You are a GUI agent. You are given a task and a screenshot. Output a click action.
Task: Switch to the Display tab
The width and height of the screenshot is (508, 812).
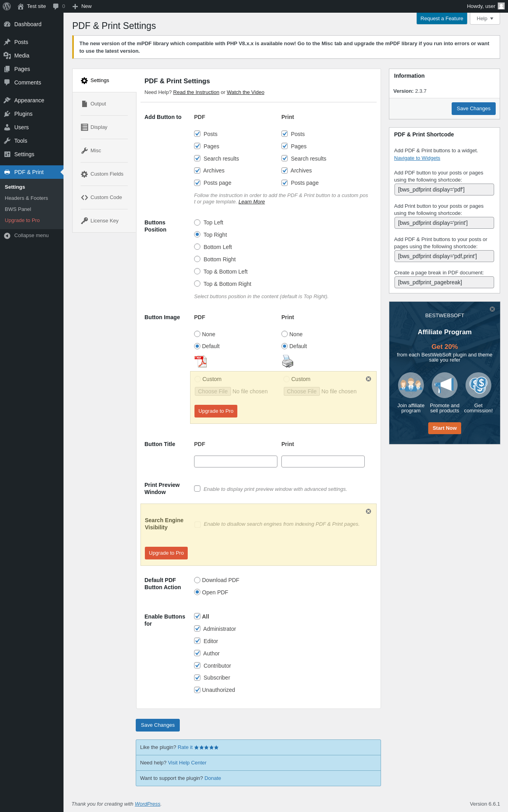point(104,127)
